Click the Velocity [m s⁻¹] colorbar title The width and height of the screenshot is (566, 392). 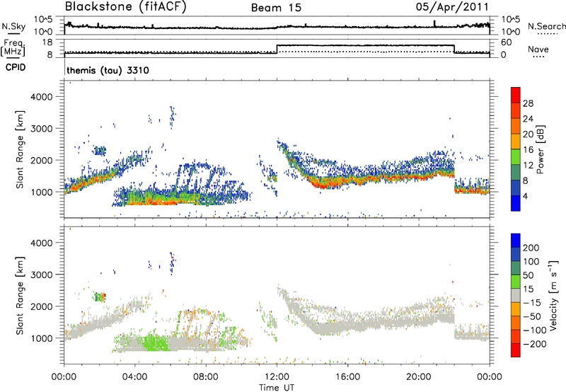tap(553, 295)
